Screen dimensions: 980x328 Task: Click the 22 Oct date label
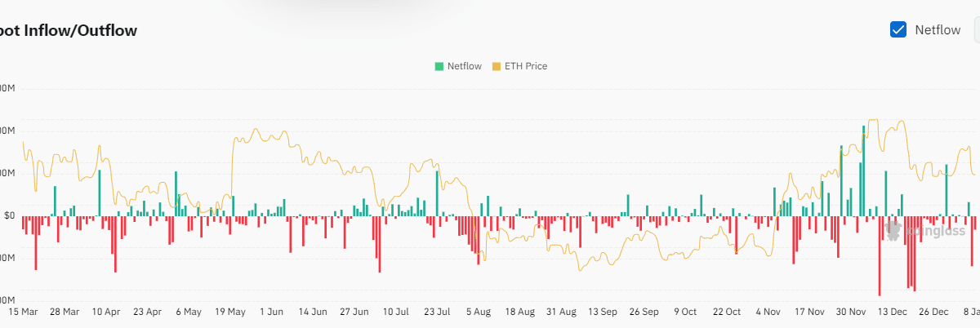click(x=727, y=312)
